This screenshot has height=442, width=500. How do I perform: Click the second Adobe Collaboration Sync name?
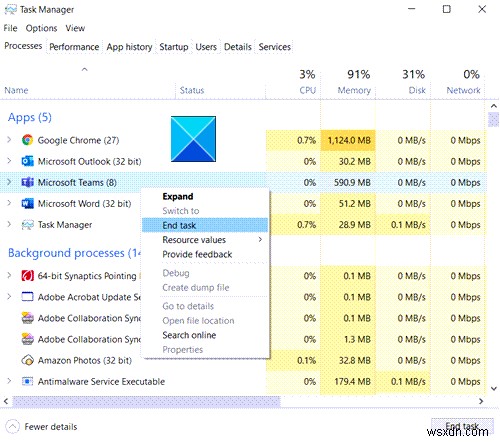(89, 339)
